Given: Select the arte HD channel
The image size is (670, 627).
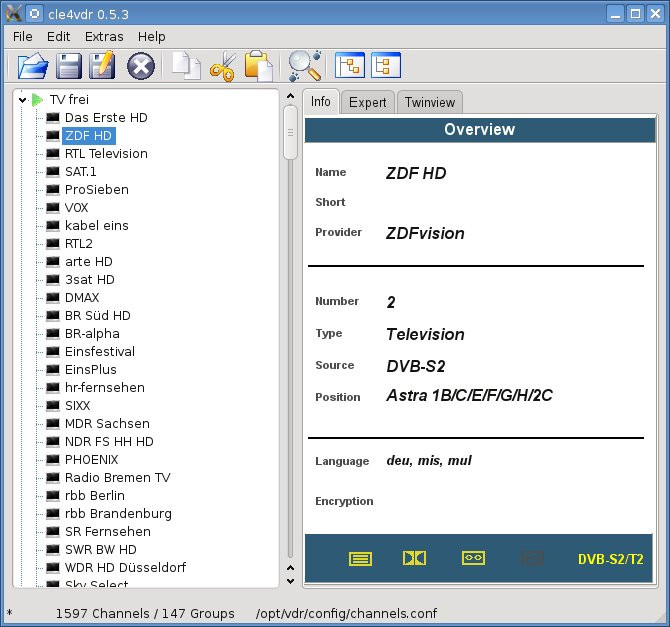Looking at the screenshot, I should (88, 262).
